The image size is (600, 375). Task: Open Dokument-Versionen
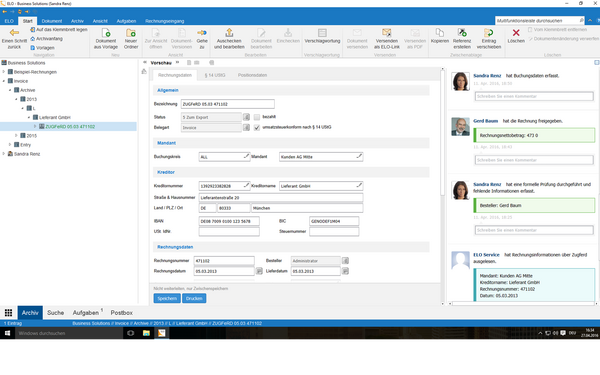point(181,39)
